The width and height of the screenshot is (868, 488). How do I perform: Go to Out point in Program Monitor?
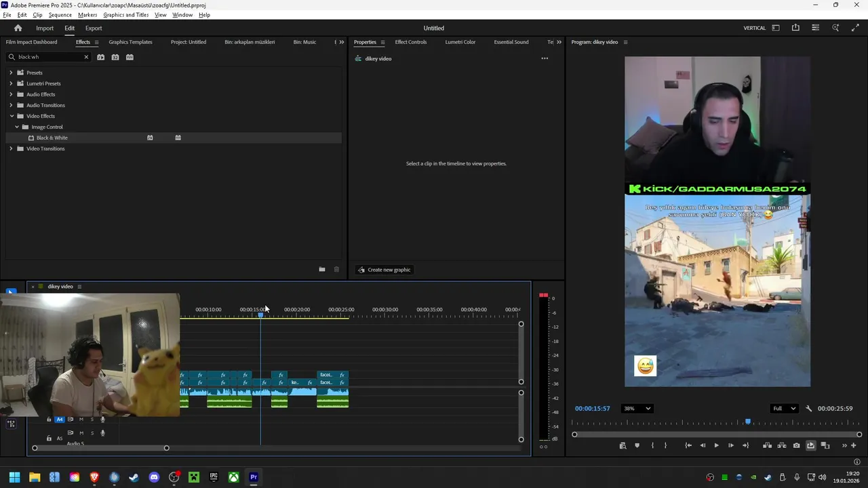click(746, 445)
